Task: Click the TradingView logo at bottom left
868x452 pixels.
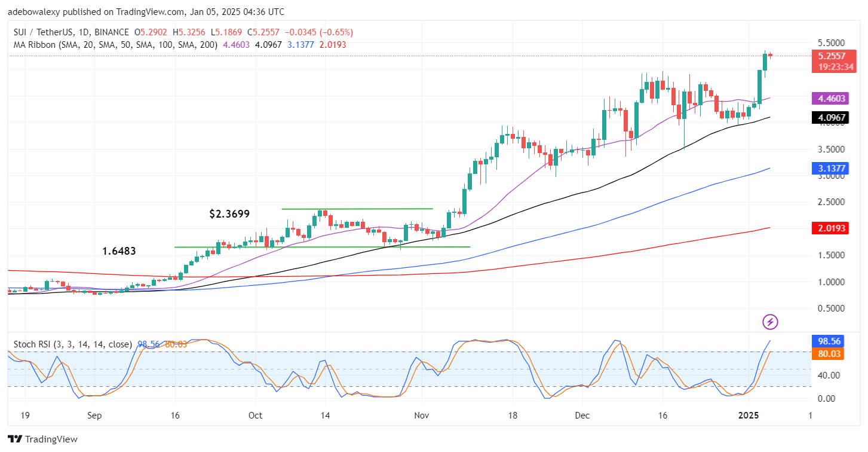Action: tap(42, 439)
